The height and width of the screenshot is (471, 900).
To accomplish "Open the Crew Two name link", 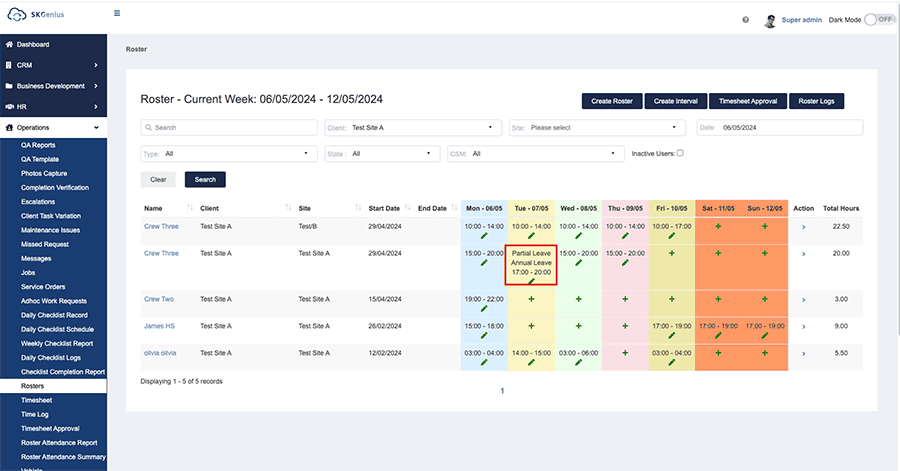I will (158, 299).
